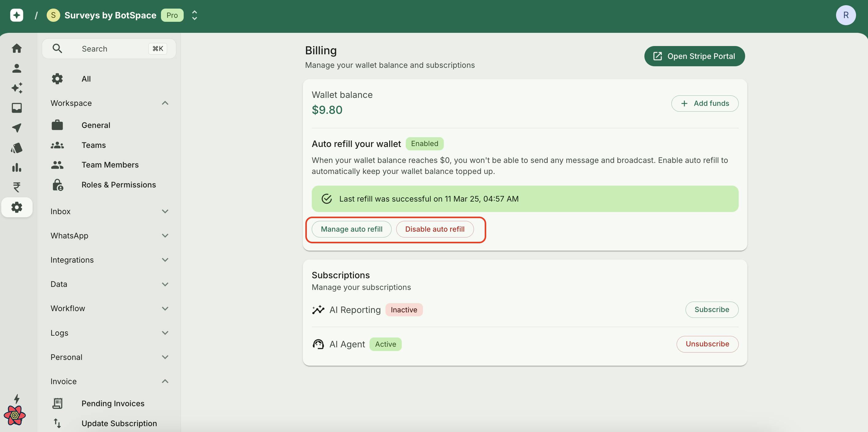The image size is (868, 432).
Task: Click the lock icon beside Roles & Permissions
Action: pyautogui.click(x=58, y=185)
